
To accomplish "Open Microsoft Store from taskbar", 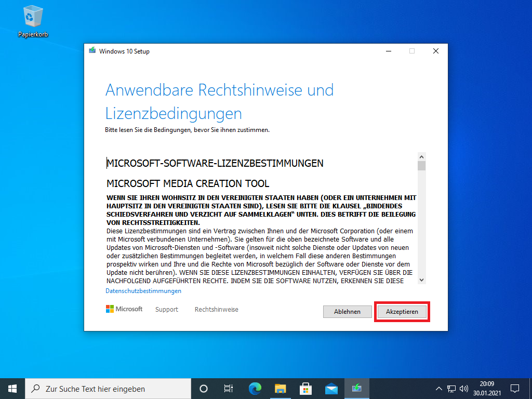I will (x=305, y=389).
